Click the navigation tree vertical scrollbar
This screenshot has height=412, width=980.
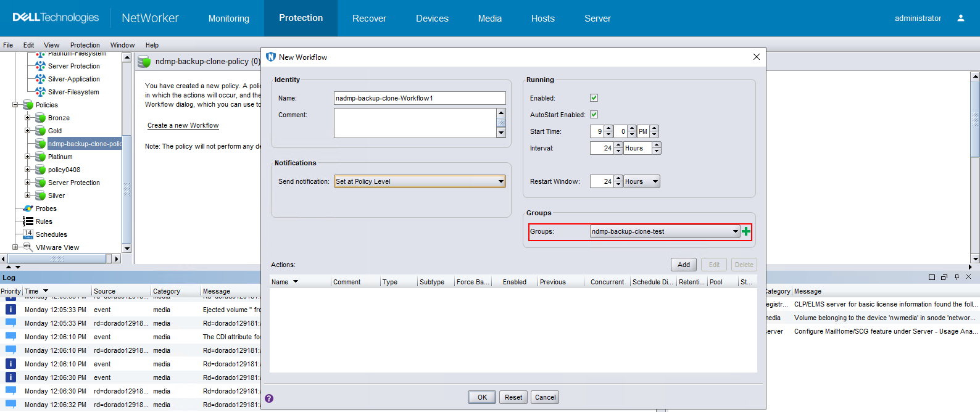pyautogui.click(x=127, y=153)
